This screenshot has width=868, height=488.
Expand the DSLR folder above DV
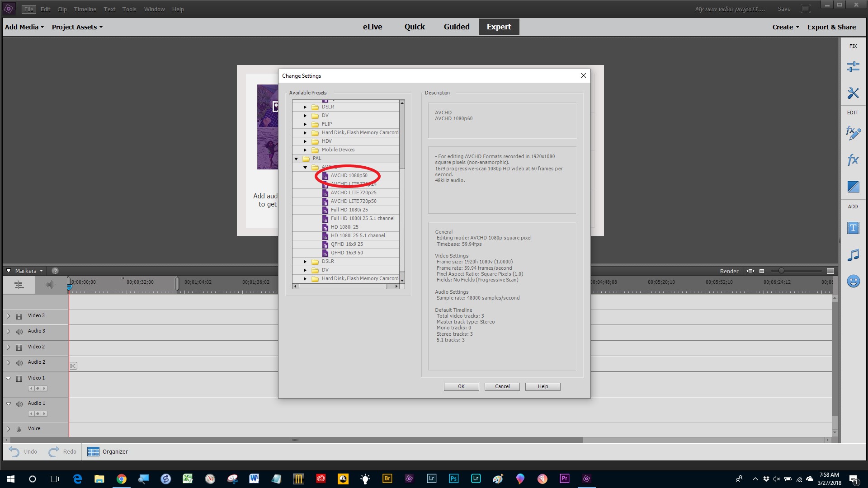pos(305,107)
